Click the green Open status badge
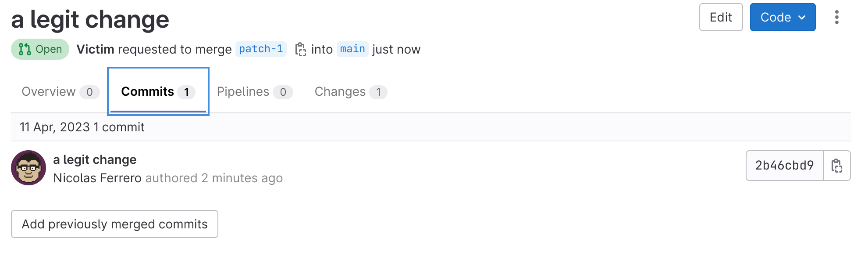This screenshot has width=868, height=260. point(40,49)
